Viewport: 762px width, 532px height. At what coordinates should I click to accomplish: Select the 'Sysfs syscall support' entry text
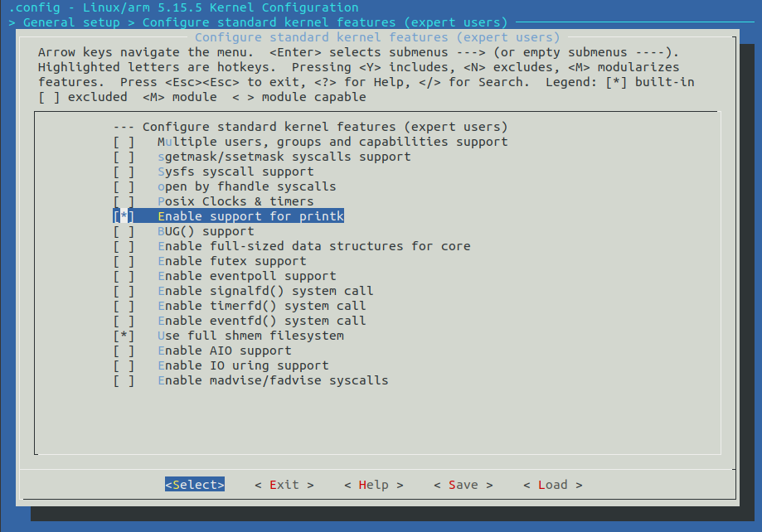[x=235, y=172]
